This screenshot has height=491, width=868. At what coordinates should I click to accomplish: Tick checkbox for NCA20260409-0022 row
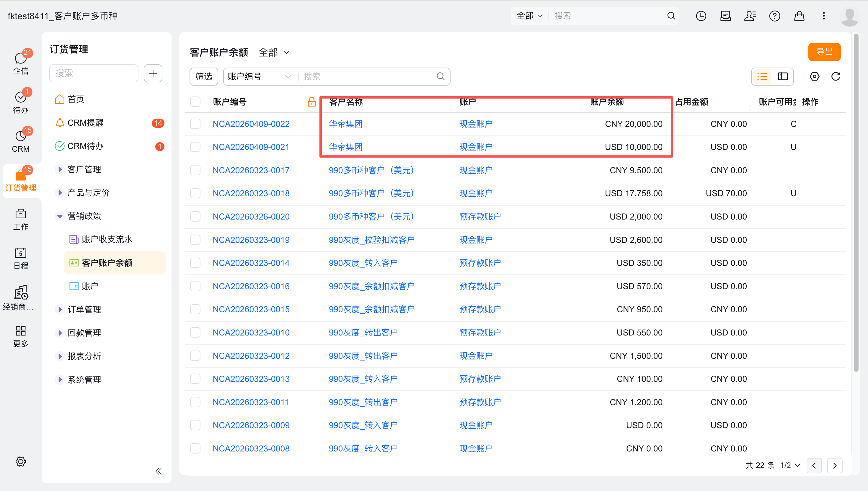[195, 124]
